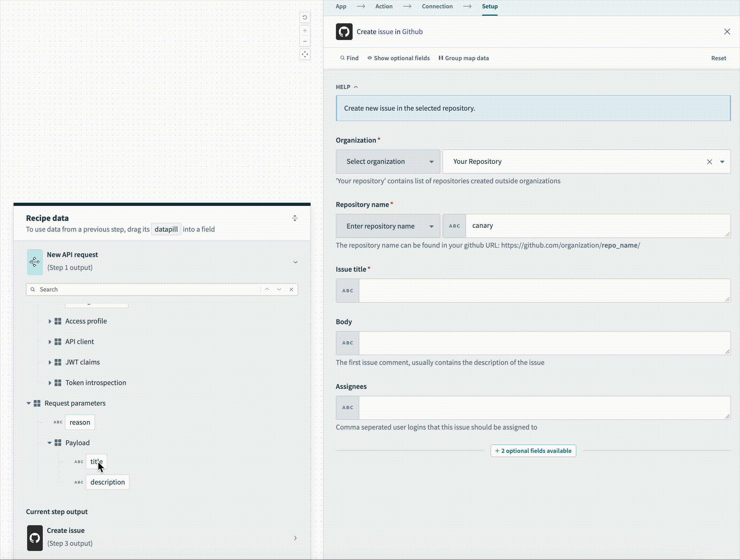
Task: Zoom in on the recipe canvas
Action: pos(305,31)
